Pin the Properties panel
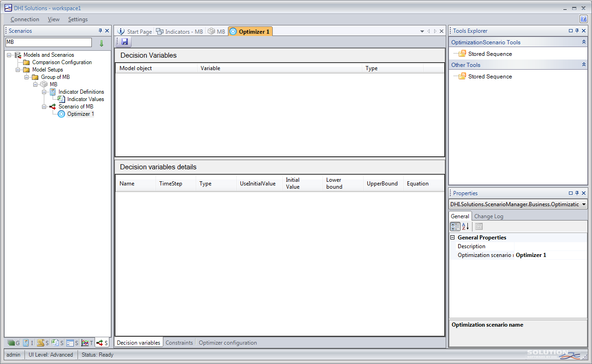 point(577,193)
